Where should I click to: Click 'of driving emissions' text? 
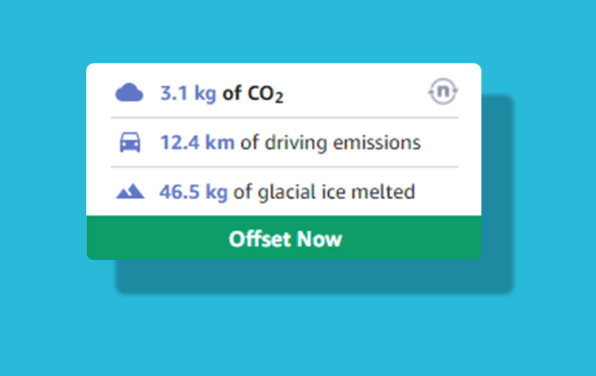(330, 143)
